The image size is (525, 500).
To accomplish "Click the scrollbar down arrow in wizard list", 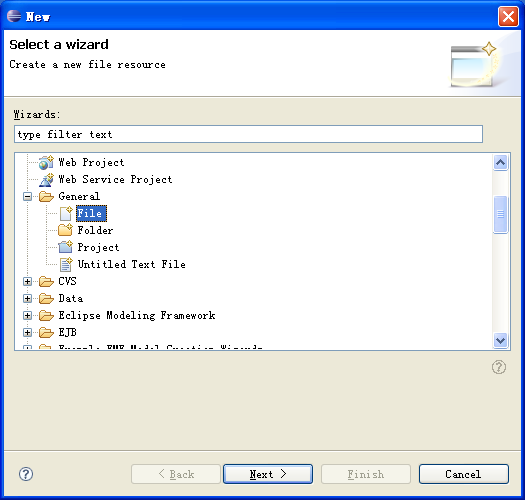I will 501,341.
